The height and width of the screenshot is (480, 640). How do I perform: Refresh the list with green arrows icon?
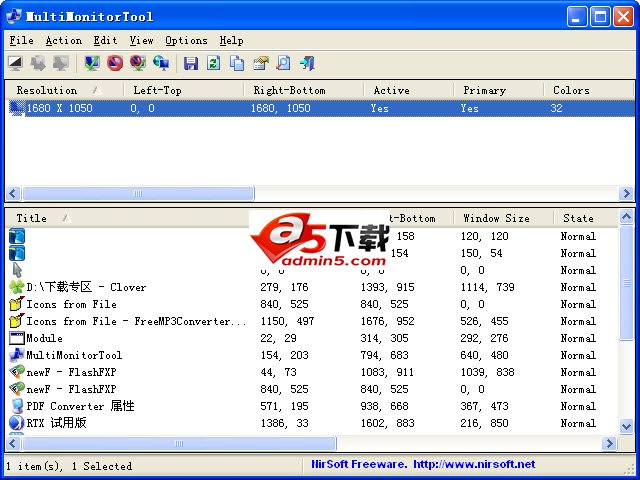point(213,63)
